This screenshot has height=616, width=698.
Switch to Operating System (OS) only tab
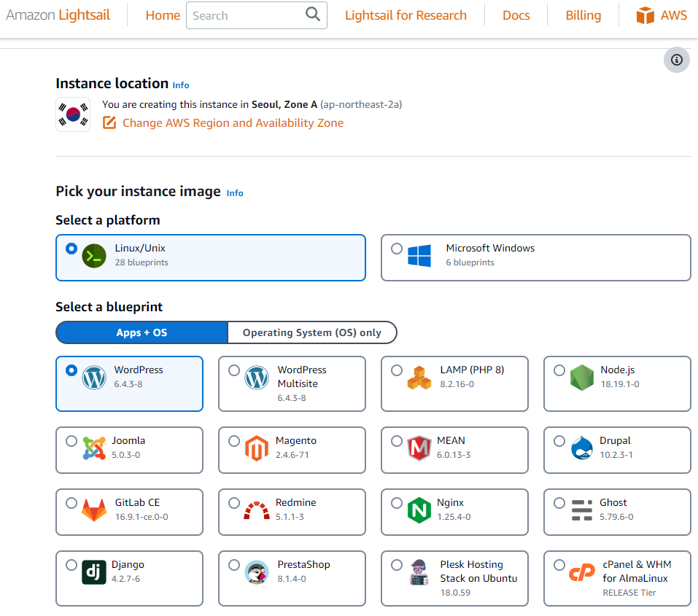[312, 332]
